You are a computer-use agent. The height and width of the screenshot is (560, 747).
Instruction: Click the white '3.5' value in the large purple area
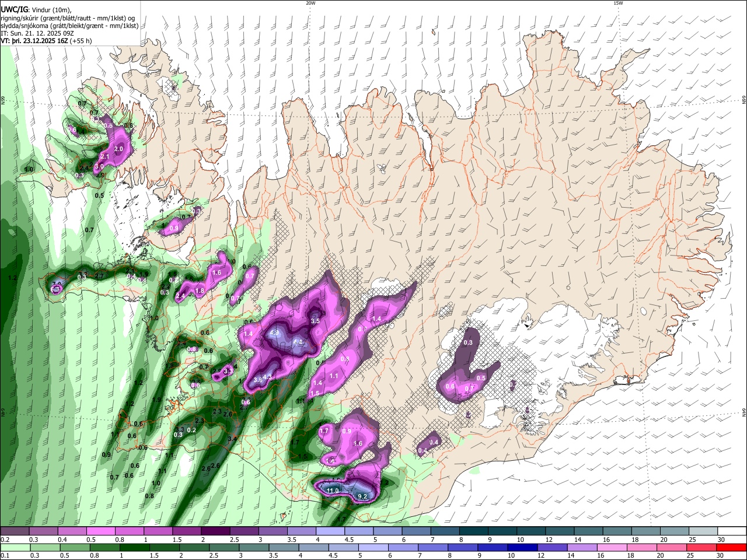pyautogui.click(x=316, y=321)
